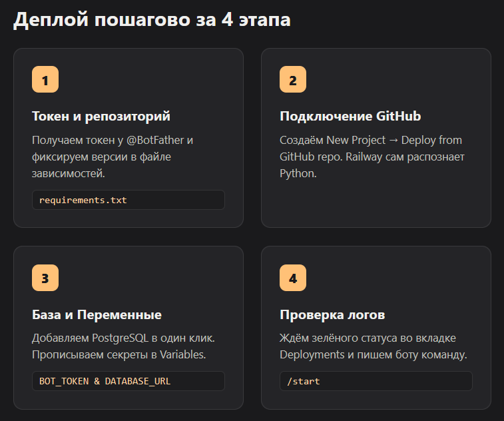Click the text 'Прописываем секреты в Variables.'
This screenshot has width=504, height=421.
tap(119, 355)
